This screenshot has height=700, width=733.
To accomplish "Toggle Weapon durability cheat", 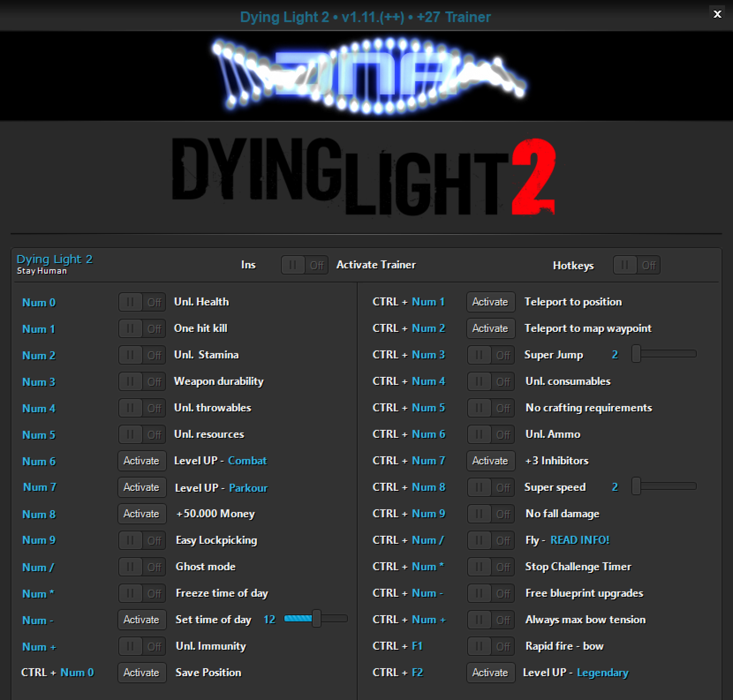I will coord(142,381).
